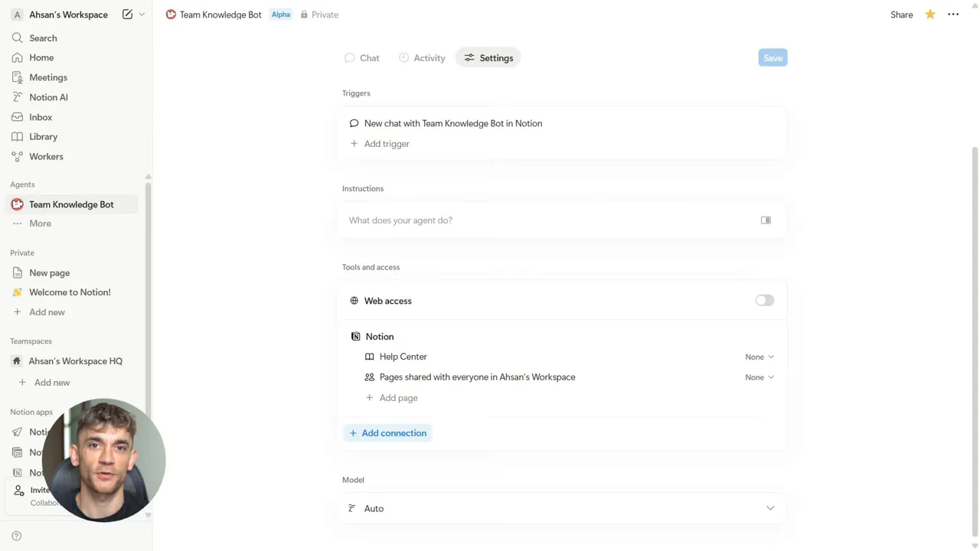The height and width of the screenshot is (551, 980).
Task: Click the Ahsan's Workspace name
Action: click(68, 15)
